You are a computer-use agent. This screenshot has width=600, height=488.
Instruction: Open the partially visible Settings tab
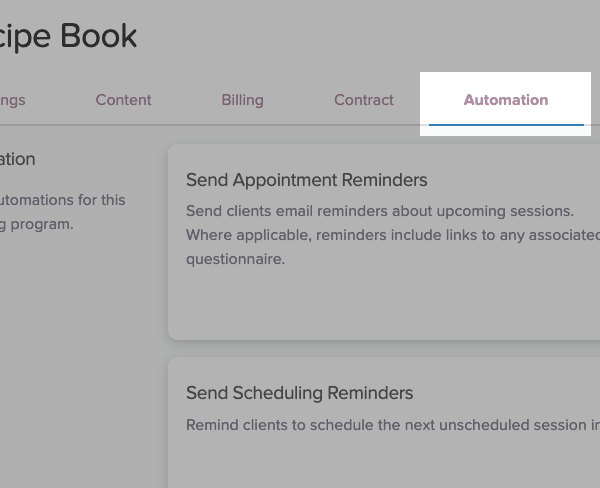click(x=12, y=100)
